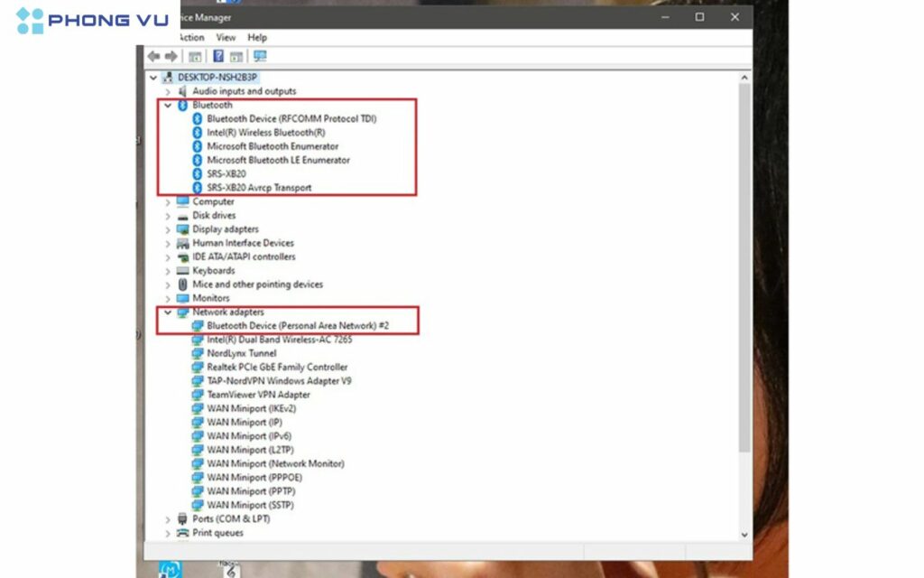Click the SRS-XB20 Bluetooth device icon
The image size is (924, 578).
199,173
